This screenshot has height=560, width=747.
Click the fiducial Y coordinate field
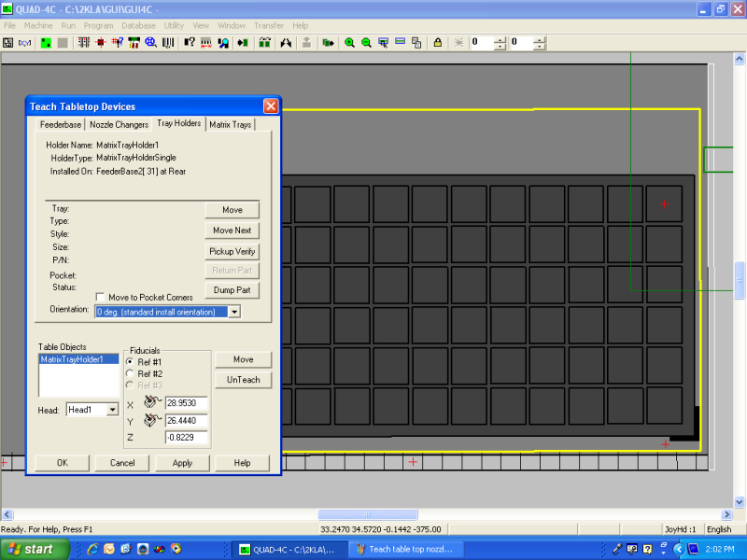186,421
